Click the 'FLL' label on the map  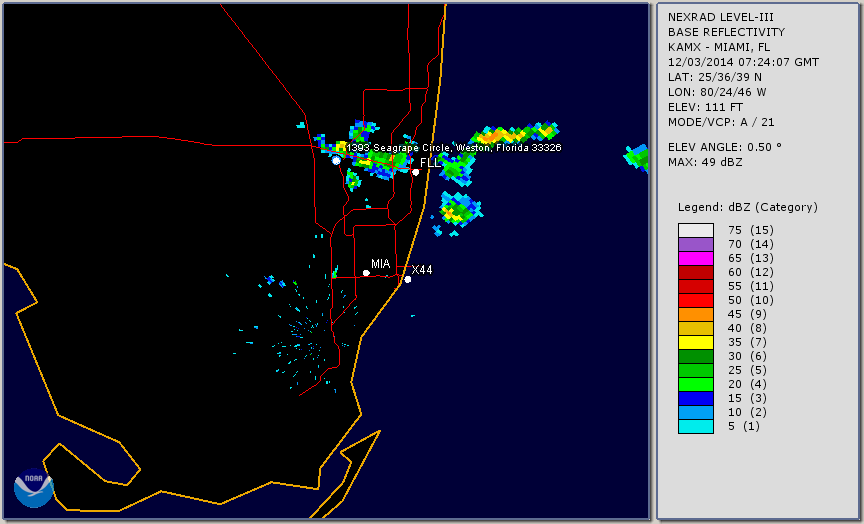click(430, 163)
